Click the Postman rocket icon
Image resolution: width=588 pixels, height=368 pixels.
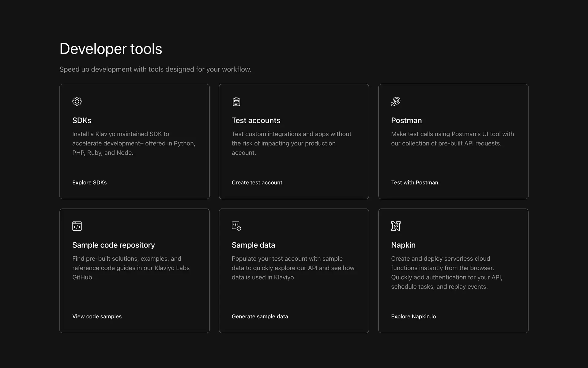click(x=396, y=102)
